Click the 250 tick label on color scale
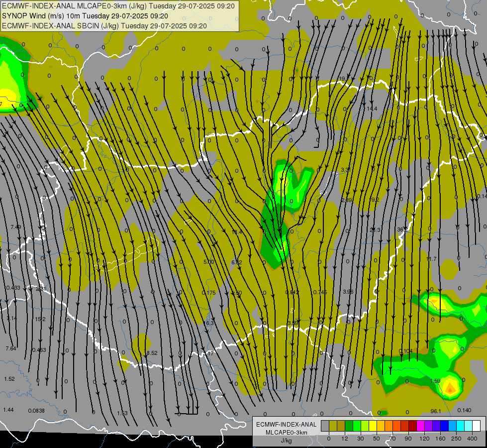This screenshot has height=448, width=487. point(456,439)
